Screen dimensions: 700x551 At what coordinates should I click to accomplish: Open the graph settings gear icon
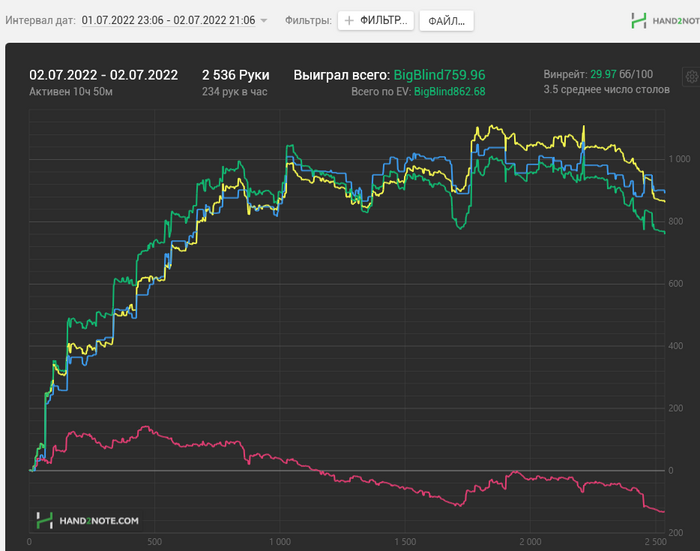692,77
